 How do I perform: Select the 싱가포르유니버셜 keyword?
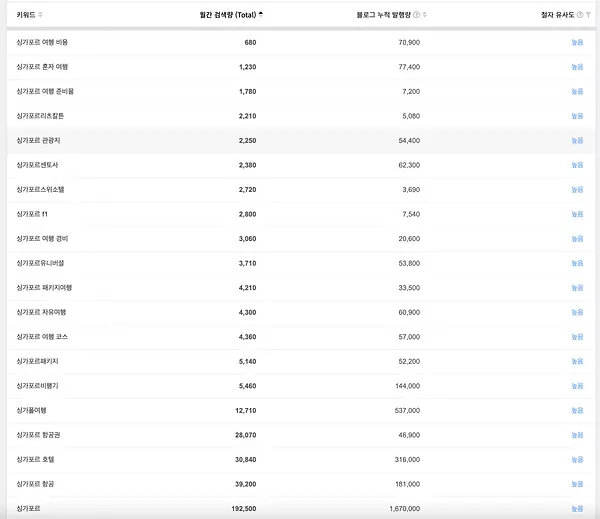(40, 263)
